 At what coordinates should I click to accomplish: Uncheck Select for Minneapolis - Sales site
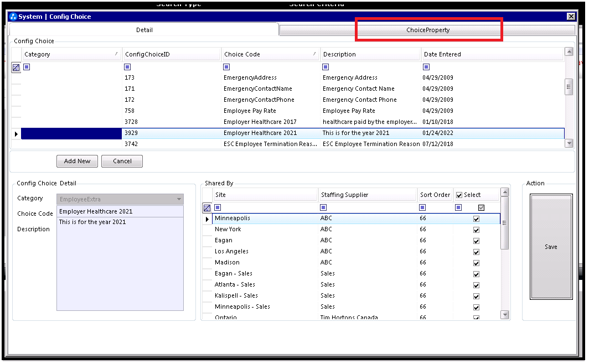(x=476, y=308)
